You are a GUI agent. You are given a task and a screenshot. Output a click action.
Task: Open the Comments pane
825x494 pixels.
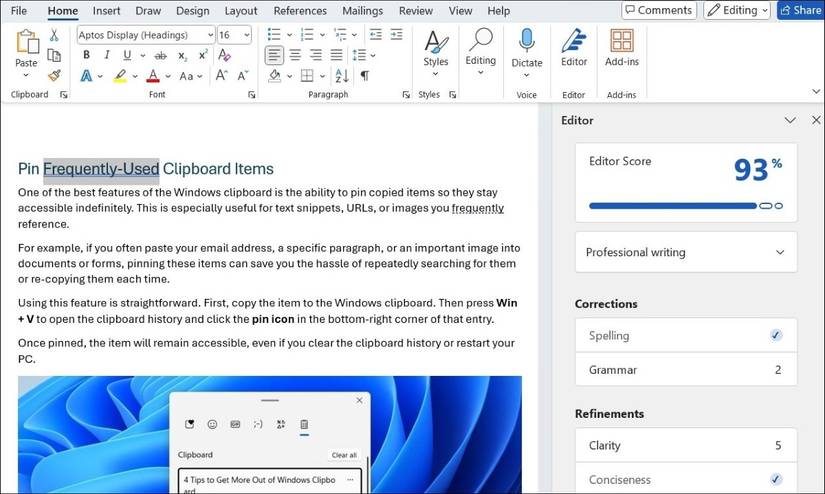tap(659, 10)
